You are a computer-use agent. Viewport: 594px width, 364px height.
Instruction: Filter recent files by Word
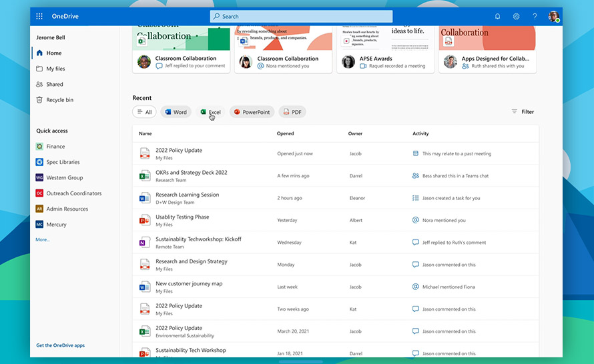[x=176, y=112]
